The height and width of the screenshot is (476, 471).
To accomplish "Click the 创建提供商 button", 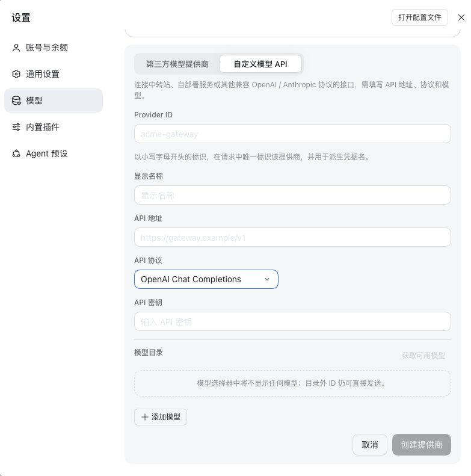I will (x=422, y=445).
